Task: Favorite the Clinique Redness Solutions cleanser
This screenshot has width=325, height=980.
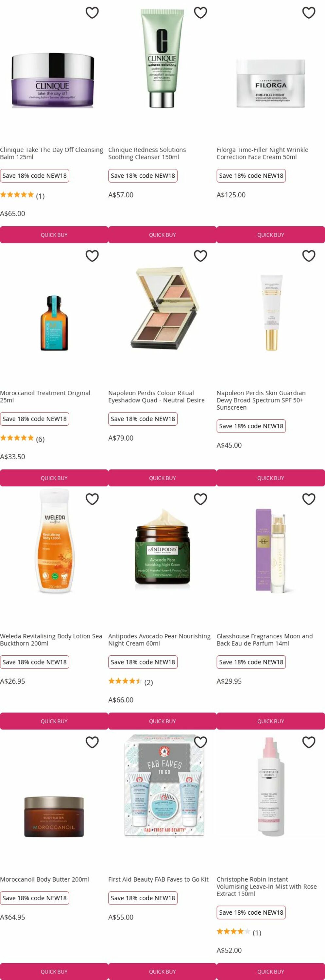Action: (x=200, y=12)
